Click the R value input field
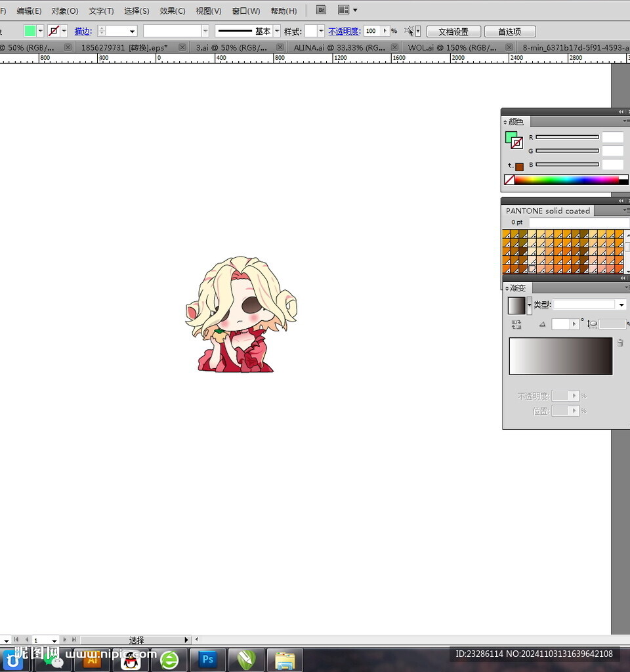Image resolution: width=630 pixels, height=672 pixels. [613, 137]
